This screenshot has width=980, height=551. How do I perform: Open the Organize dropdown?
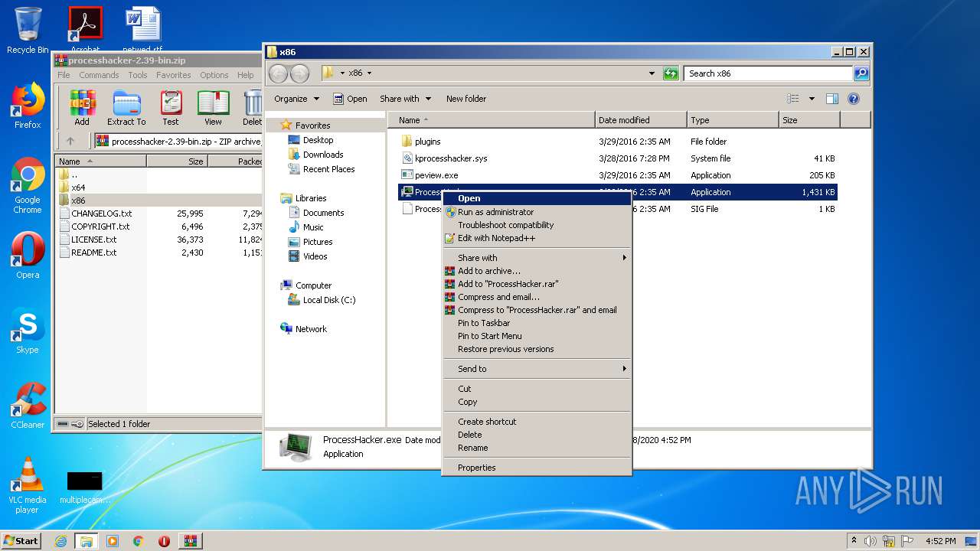click(296, 99)
